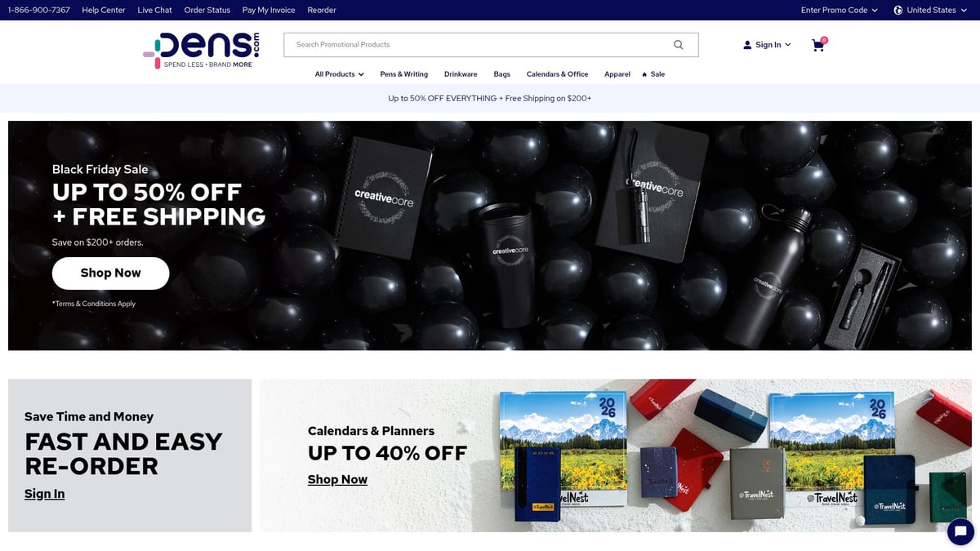Click the search magnifier icon
The height and width of the screenshot is (551, 980).
click(x=678, y=45)
